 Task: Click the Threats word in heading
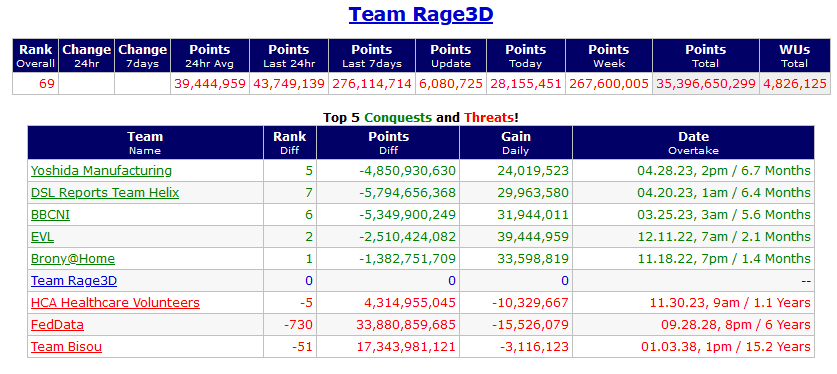pyautogui.click(x=489, y=117)
